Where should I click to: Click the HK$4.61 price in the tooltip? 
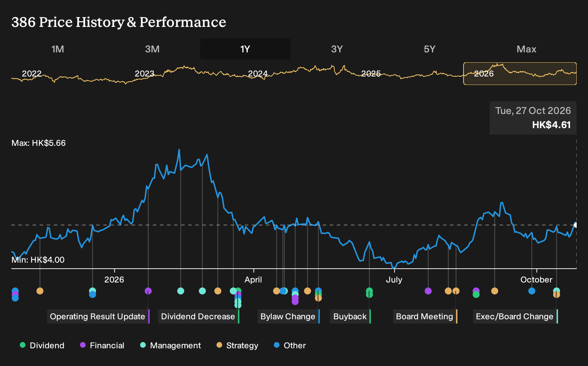[551, 125]
